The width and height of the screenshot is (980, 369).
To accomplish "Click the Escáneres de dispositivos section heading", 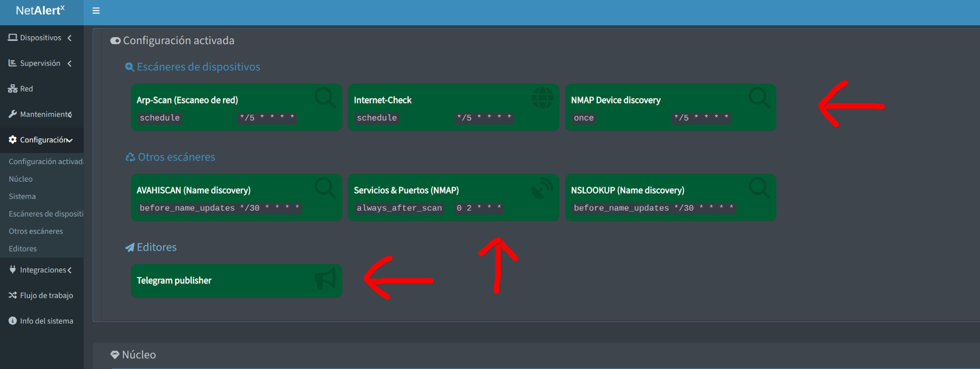I will click(198, 67).
